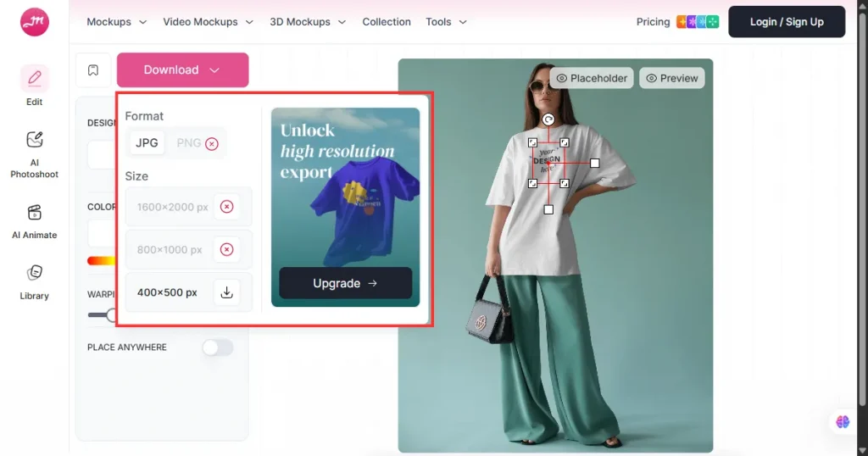Open the Collection page
868x456 pixels.
tap(387, 22)
